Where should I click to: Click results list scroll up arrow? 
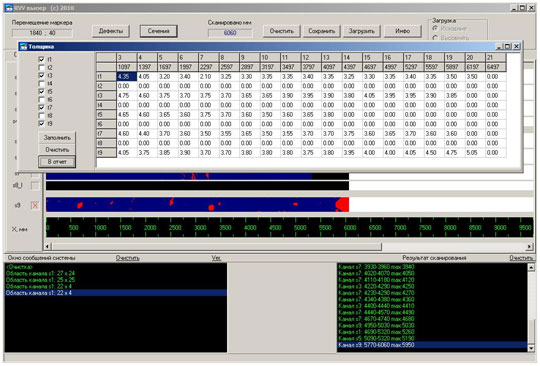[x=531, y=267]
